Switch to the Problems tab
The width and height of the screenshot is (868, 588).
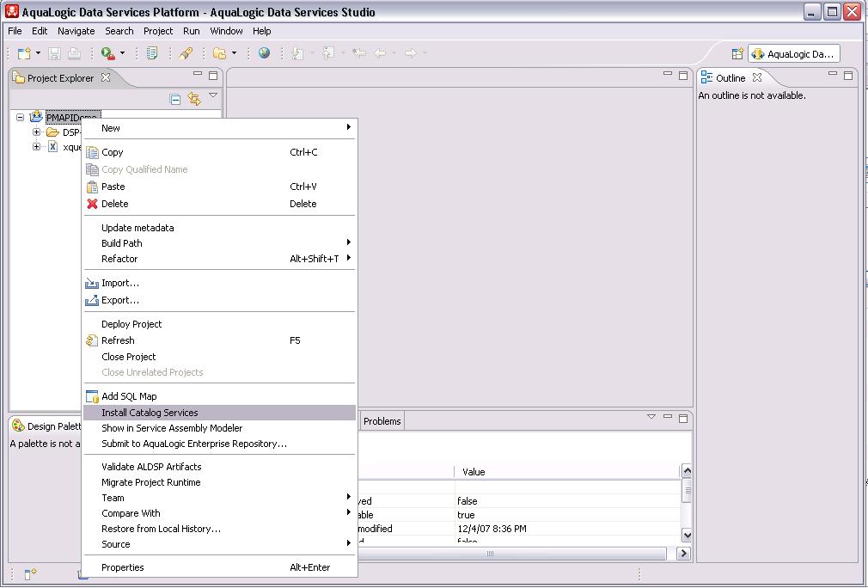coord(382,421)
